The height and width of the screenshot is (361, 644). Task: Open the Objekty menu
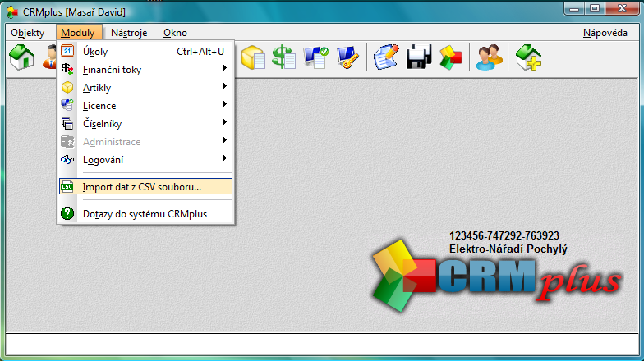[x=28, y=33]
